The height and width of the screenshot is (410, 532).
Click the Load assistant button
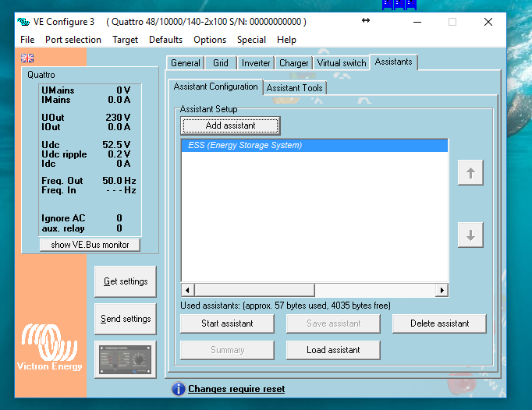click(x=333, y=350)
